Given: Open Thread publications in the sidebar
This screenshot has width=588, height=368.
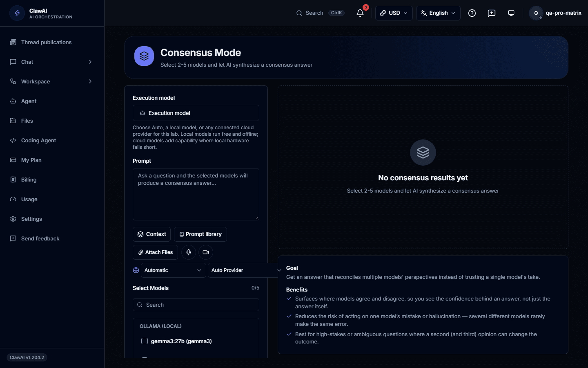Looking at the screenshot, I should 52,42.
